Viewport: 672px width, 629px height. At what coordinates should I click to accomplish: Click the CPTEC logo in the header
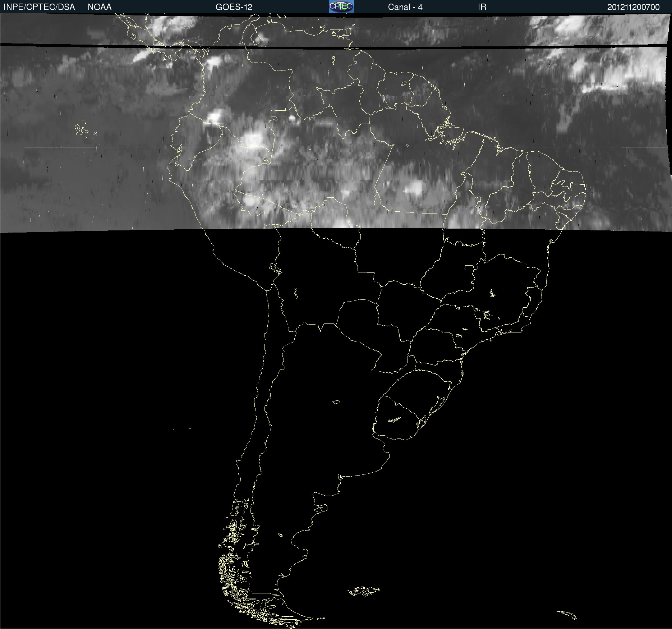(341, 6)
